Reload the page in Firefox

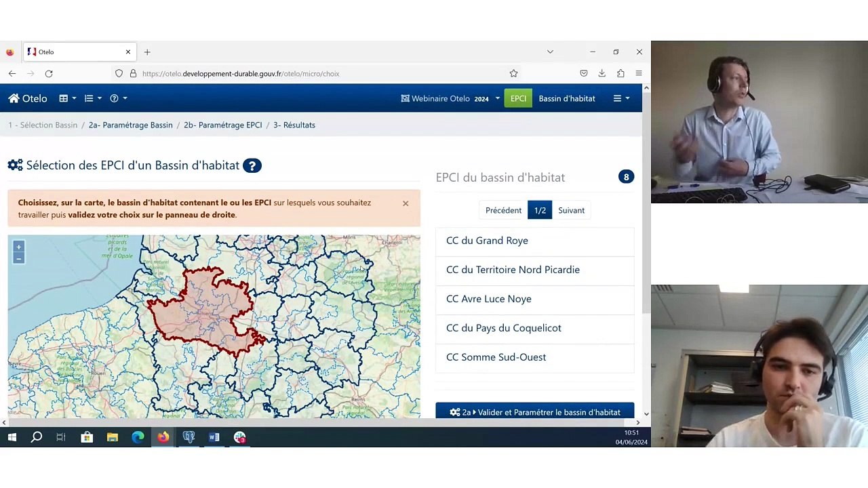point(49,73)
